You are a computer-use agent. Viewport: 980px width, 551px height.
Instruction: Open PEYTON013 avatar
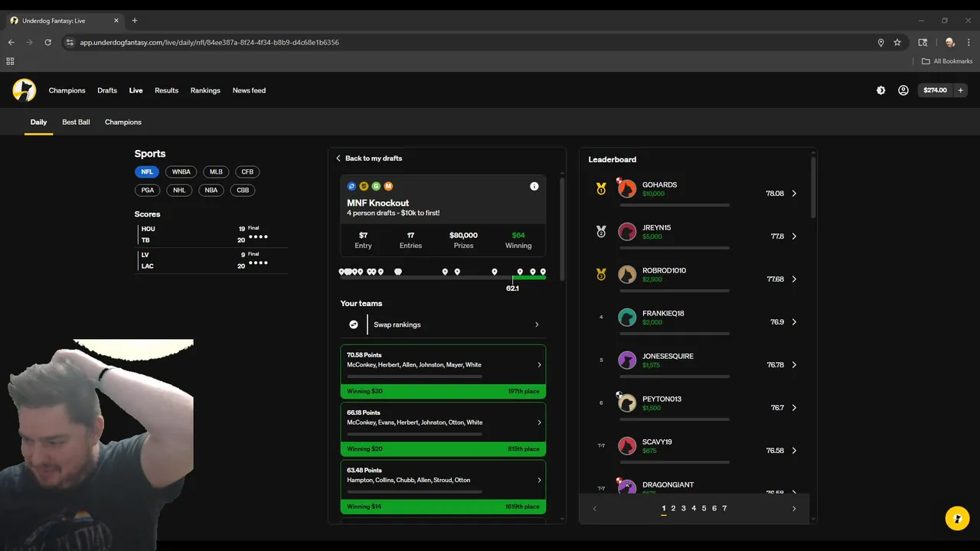point(627,403)
